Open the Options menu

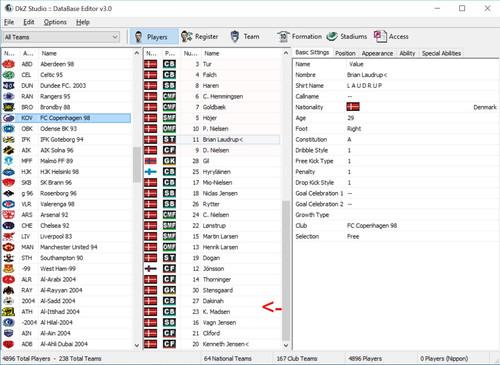coord(55,22)
